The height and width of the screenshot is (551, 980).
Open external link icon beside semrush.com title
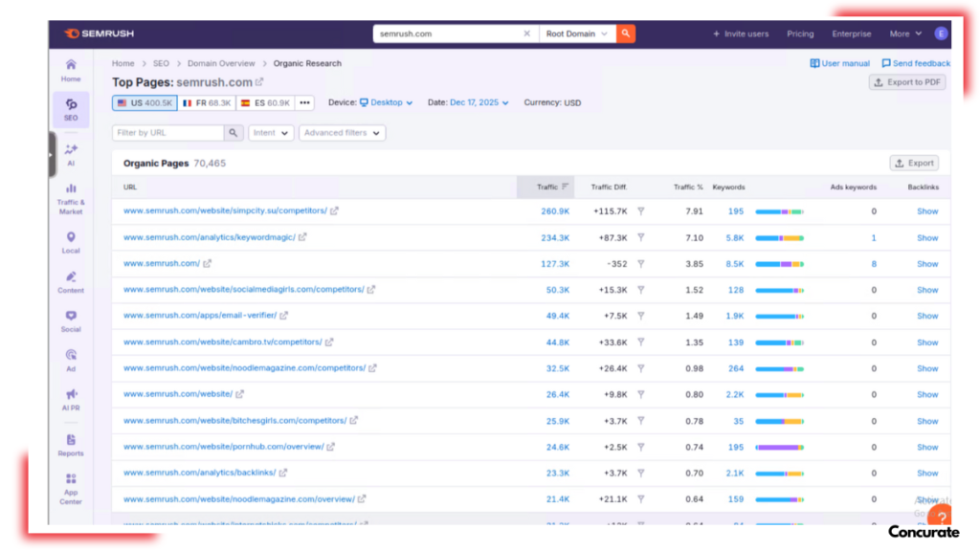point(259,82)
